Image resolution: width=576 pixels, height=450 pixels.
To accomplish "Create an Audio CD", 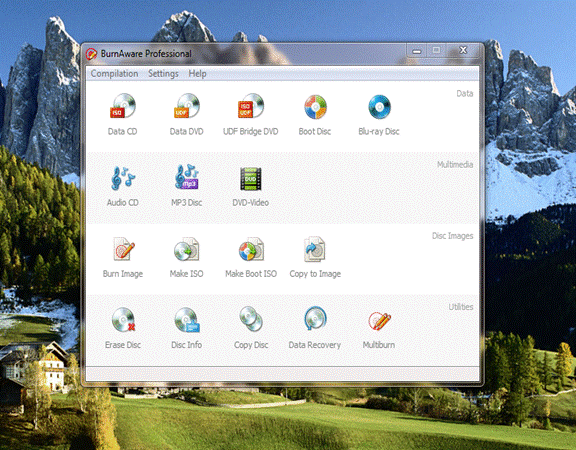I will pos(123,186).
